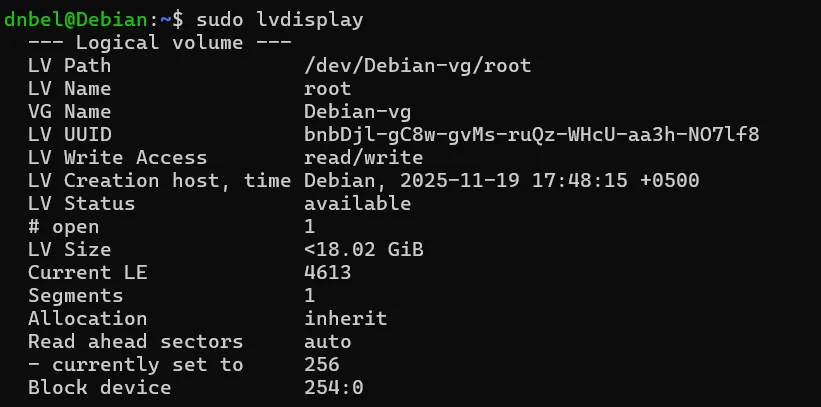Click the Block device value 254:0

click(x=333, y=388)
